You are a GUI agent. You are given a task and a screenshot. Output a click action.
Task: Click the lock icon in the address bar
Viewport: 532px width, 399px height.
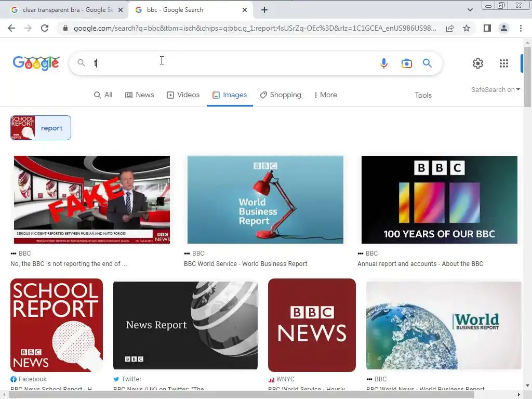(x=65, y=28)
